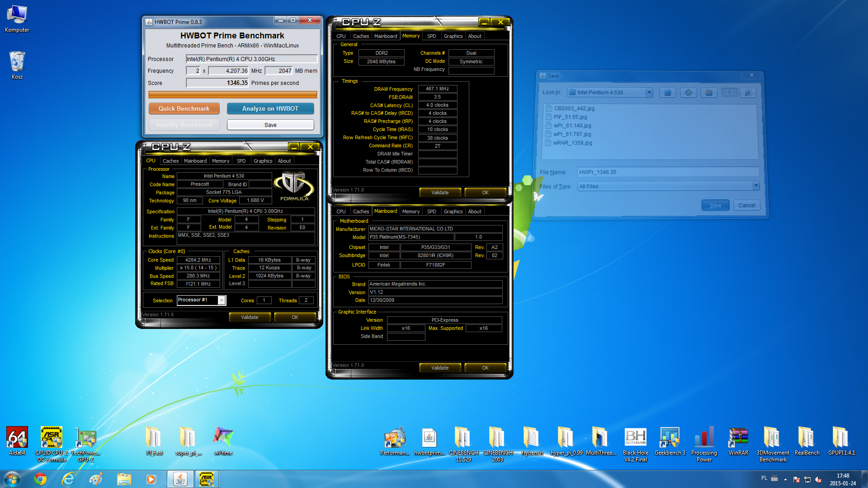
Task: Open Mainboard tab in lower-left CPU-Z window
Action: tap(195, 161)
